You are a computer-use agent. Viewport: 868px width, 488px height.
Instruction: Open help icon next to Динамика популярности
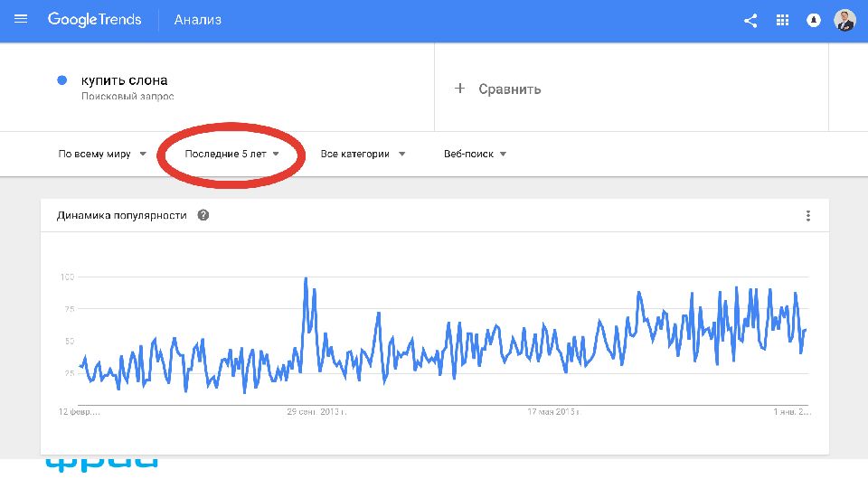203,215
